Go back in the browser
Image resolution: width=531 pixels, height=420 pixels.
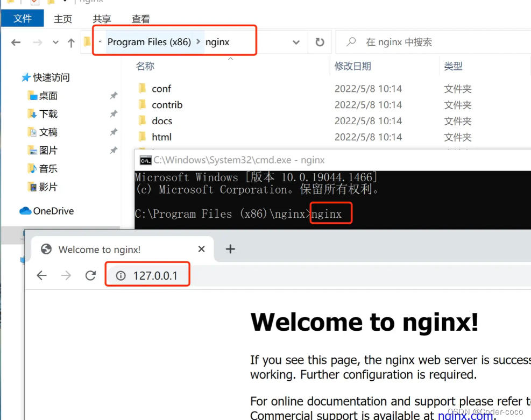41,275
